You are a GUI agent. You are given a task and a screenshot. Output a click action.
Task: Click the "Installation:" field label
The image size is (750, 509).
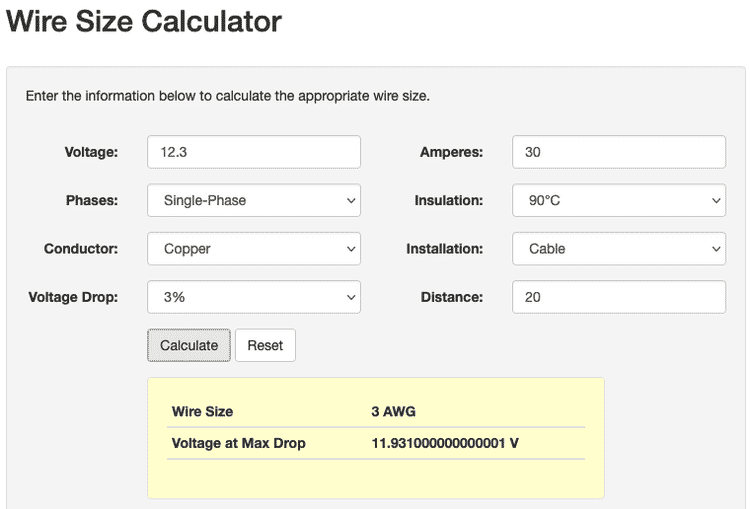[x=444, y=248]
